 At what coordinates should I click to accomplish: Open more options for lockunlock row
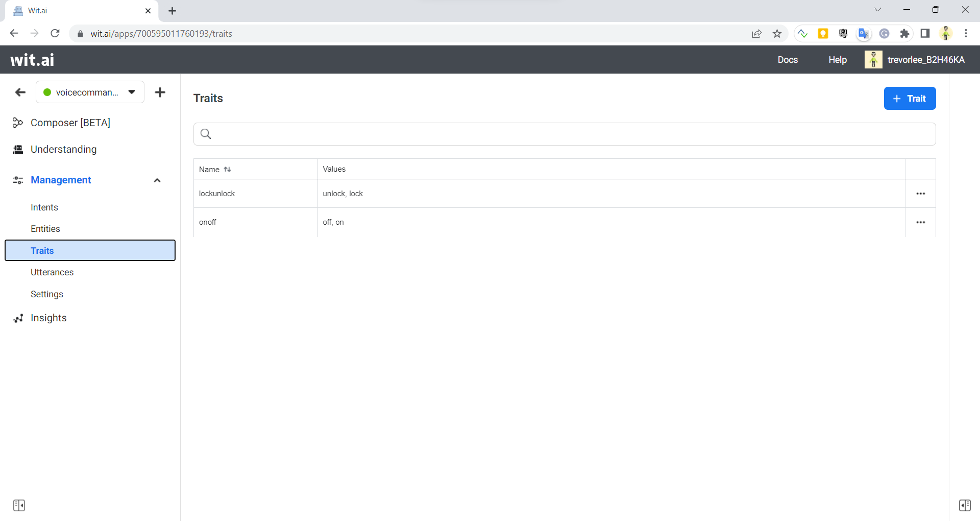coord(921,194)
